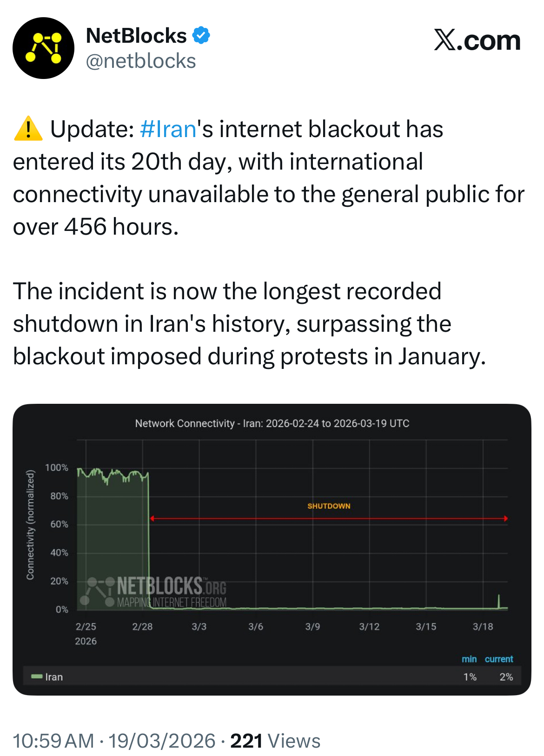Open the #Iran hashtag link
The image size is (544, 756).
[x=168, y=129]
